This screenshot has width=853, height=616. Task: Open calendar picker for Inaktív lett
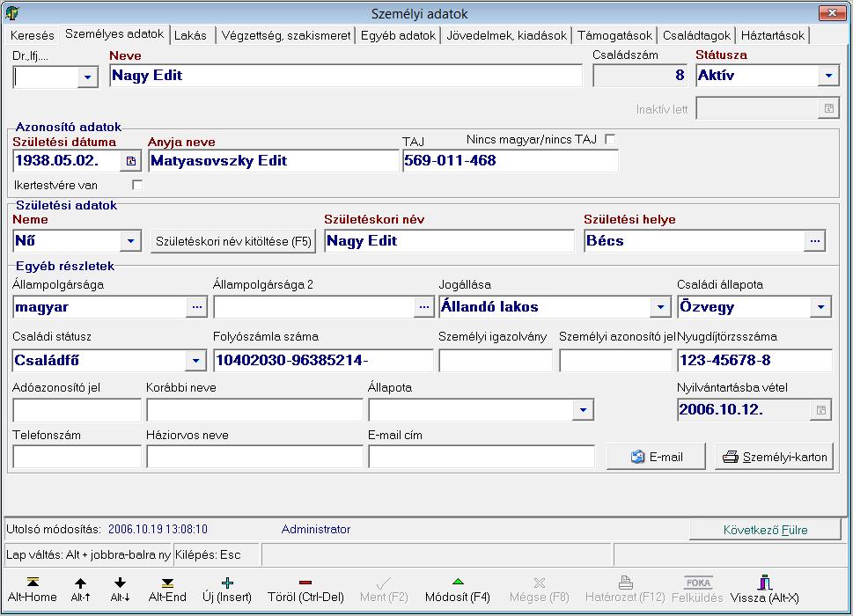click(x=828, y=108)
